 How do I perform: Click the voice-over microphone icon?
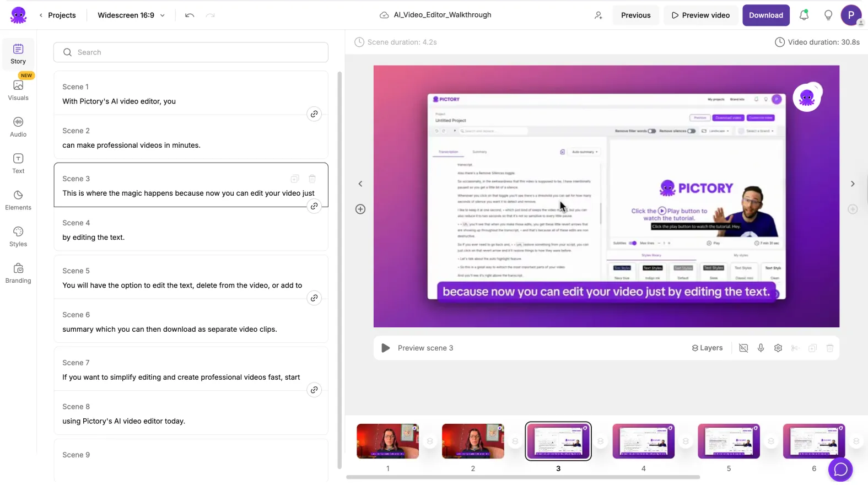[761, 348]
